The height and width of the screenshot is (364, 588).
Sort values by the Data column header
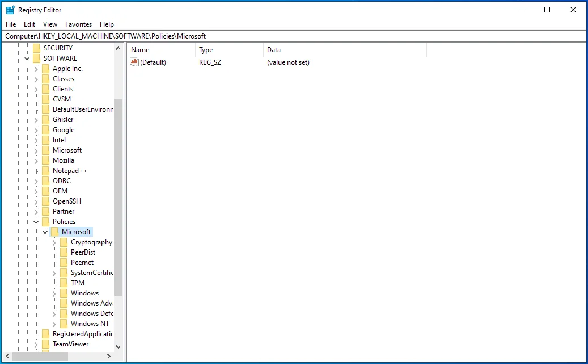[x=345, y=50]
